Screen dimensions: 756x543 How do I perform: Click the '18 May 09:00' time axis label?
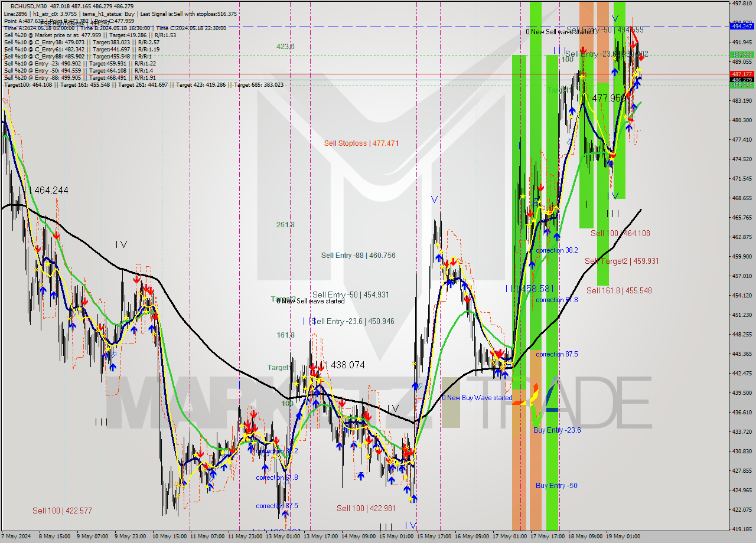point(585,537)
